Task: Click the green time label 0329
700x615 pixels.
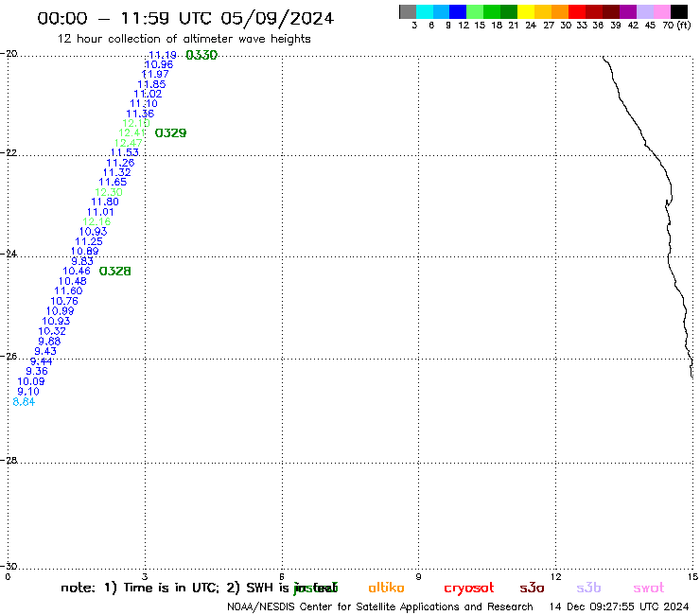Action: 170,133
